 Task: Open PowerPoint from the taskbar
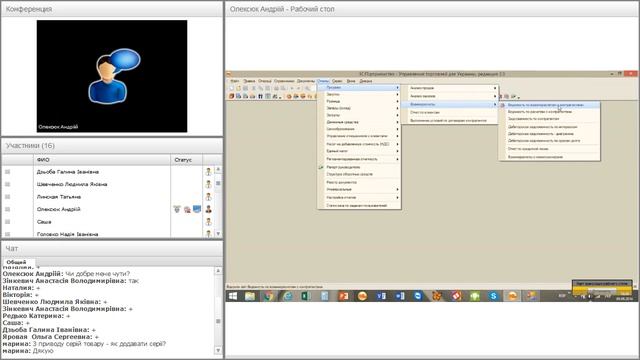(343, 296)
